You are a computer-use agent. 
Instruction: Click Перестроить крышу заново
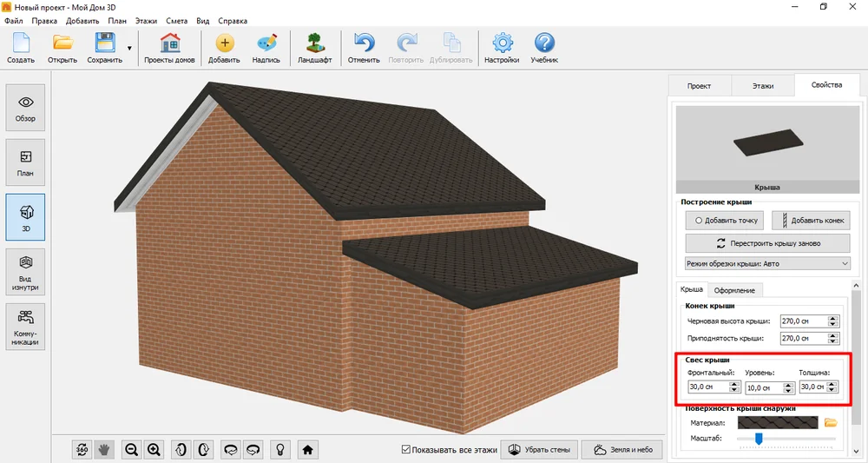[x=768, y=243]
